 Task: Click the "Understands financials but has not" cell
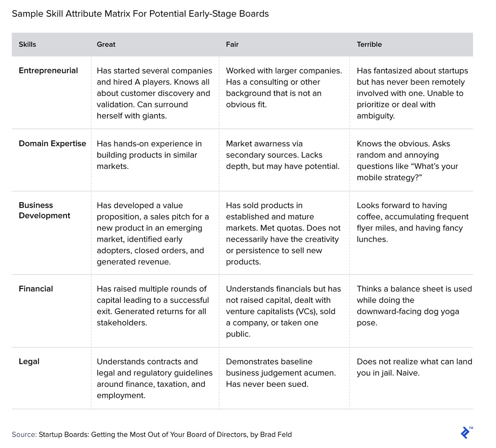[283, 311]
